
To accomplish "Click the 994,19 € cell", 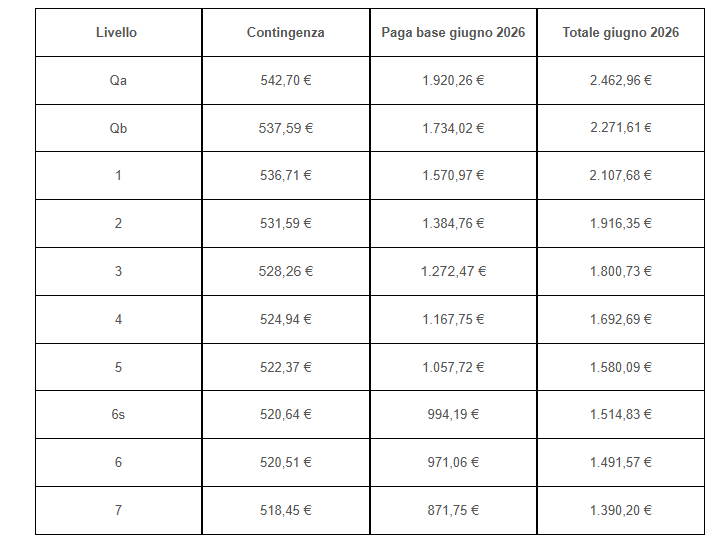I will 453,415.
